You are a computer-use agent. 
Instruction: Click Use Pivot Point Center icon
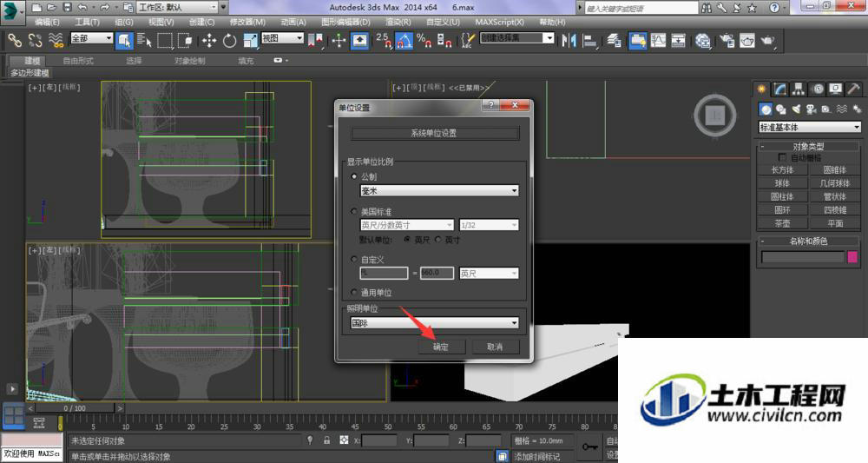coord(316,41)
